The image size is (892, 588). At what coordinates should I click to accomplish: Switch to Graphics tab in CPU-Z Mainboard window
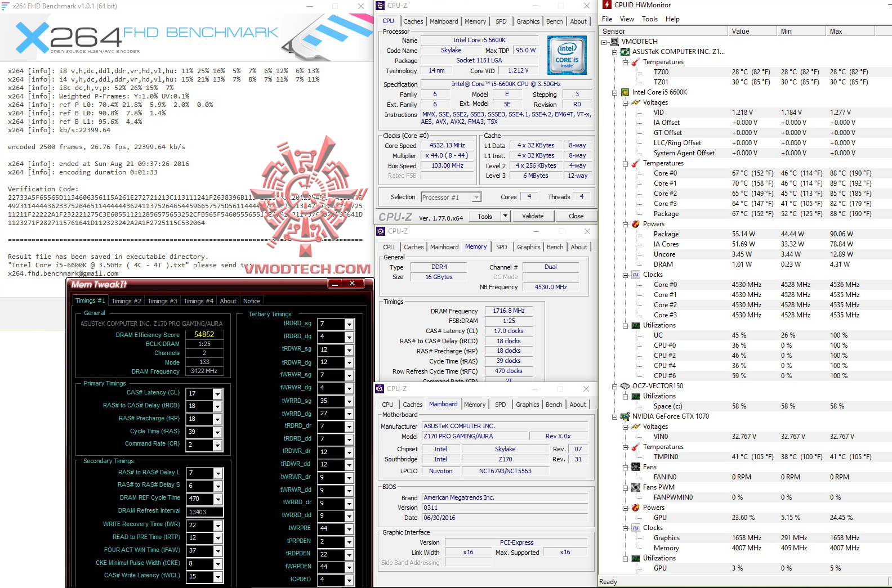tap(528, 405)
